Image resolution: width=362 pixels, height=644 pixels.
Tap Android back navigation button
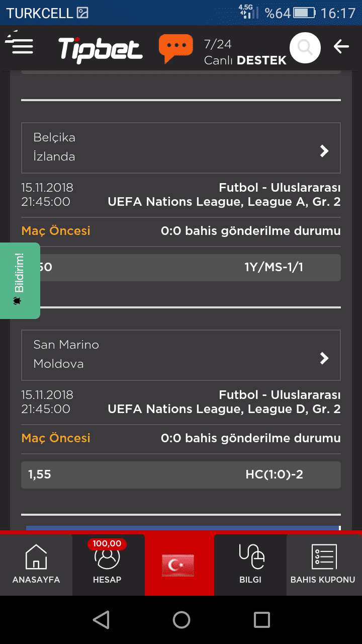click(101, 619)
